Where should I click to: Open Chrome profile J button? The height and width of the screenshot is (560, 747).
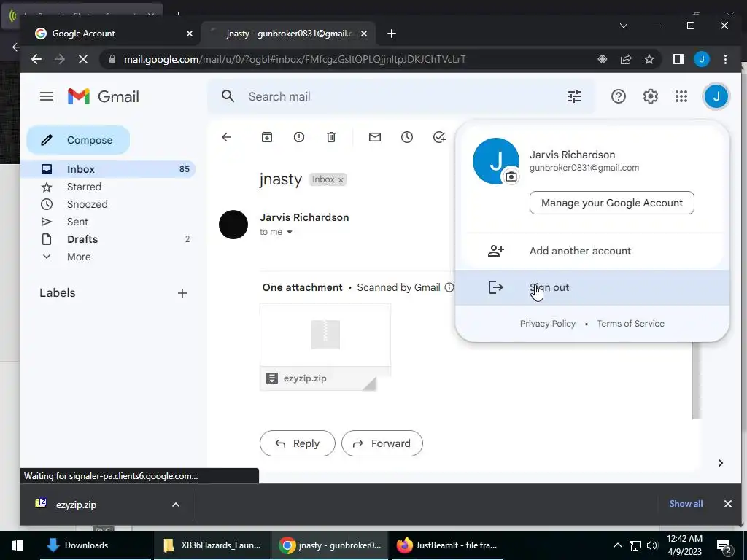[x=702, y=59]
